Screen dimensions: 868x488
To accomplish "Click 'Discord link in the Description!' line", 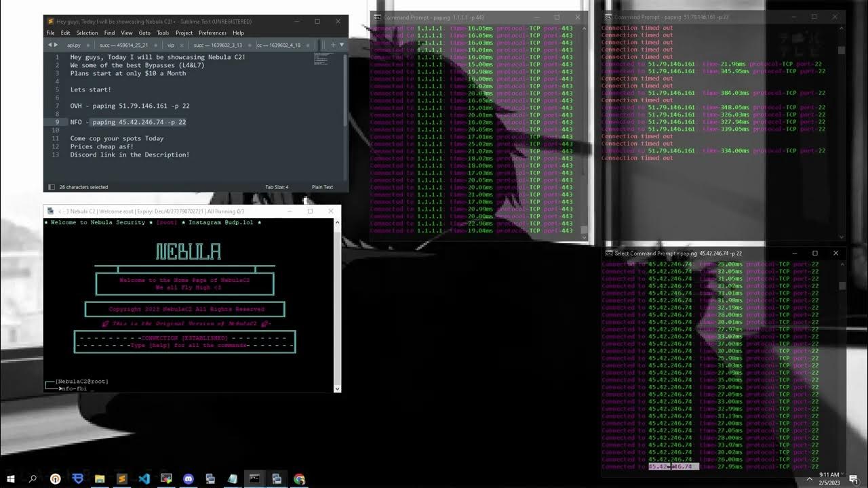I will 130,155.
